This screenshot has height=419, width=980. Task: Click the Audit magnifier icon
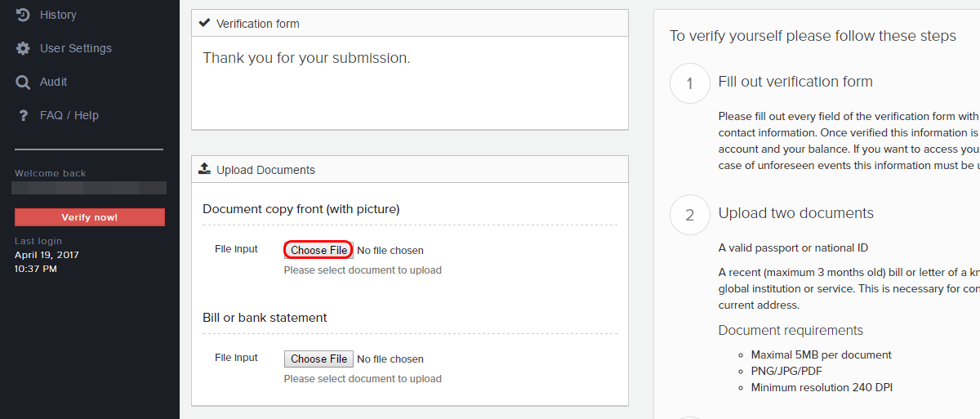coord(23,82)
